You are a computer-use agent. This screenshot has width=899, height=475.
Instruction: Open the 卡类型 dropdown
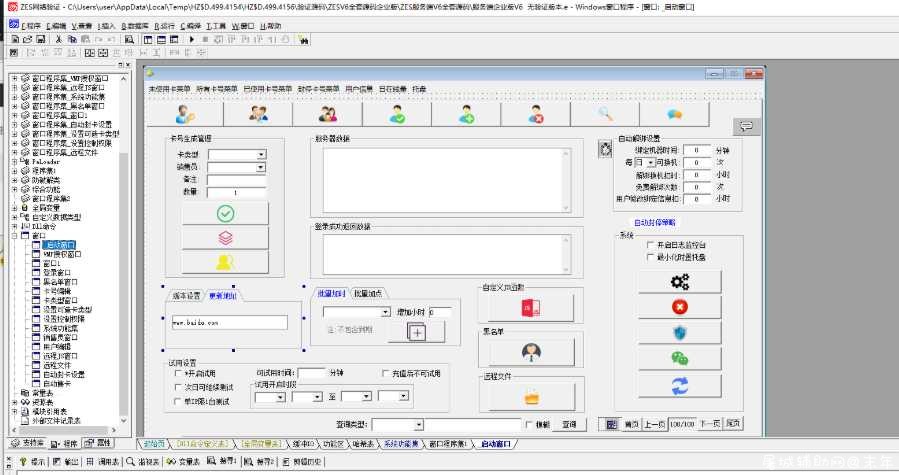click(x=261, y=154)
